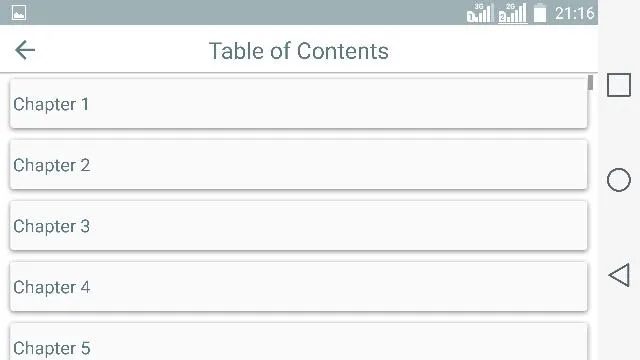
Task: Click the blank header area right of the title
Action: 492,50
